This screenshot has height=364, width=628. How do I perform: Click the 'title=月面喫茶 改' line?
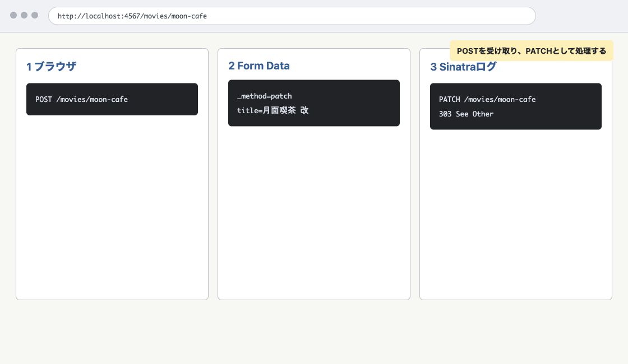pyautogui.click(x=273, y=110)
